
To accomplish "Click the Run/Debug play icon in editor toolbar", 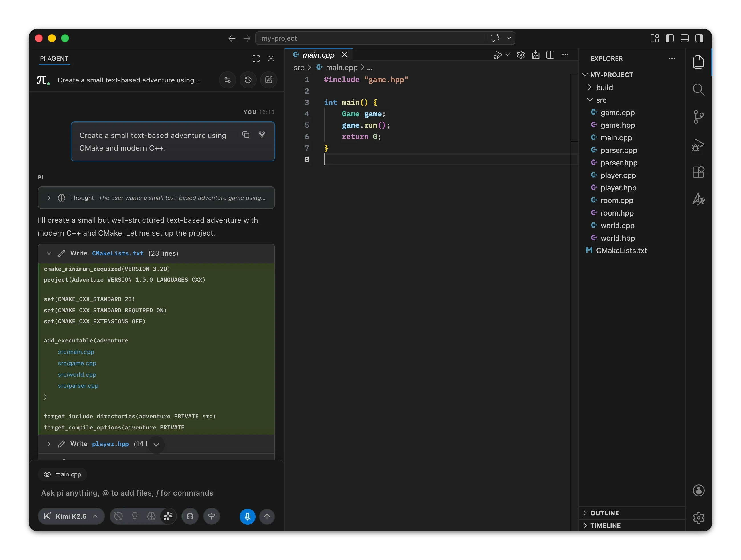I will [x=498, y=55].
